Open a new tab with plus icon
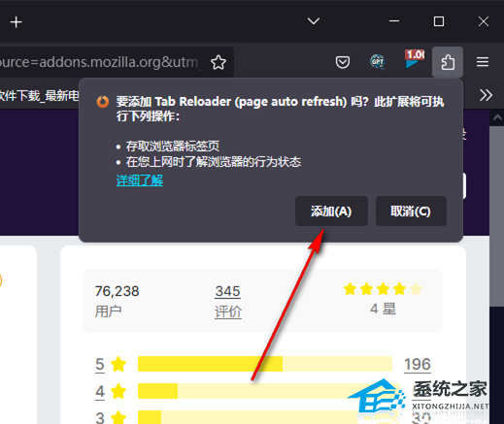Image resolution: width=504 pixels, height=424 pixels. pos(16,22)
